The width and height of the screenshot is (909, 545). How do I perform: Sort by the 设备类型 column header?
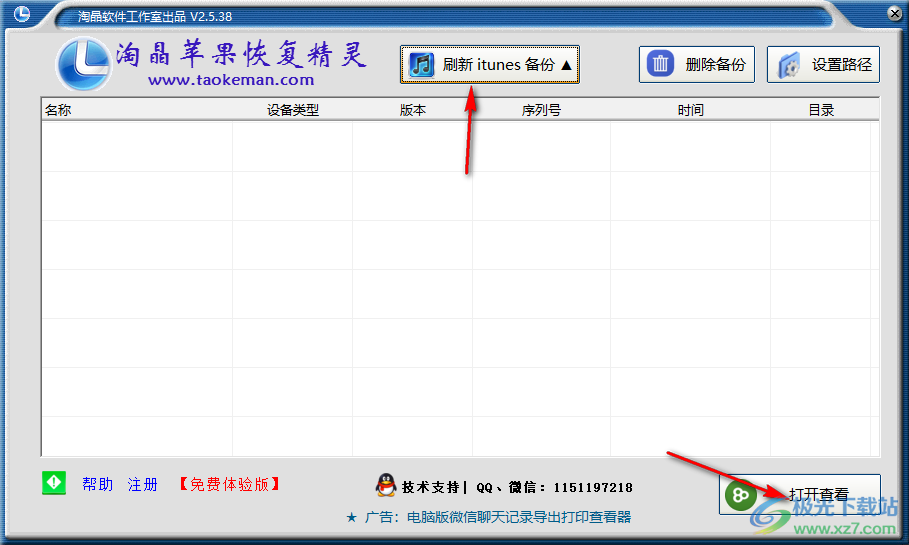pos(293,110)
